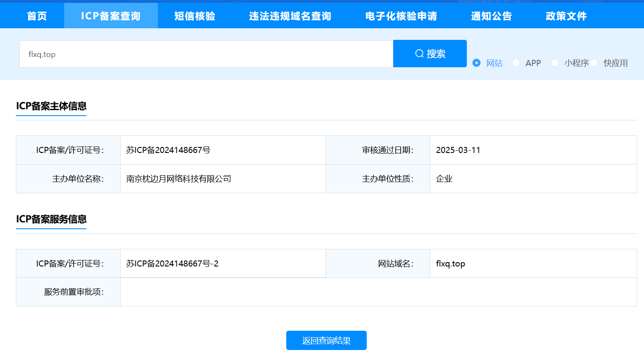644x362 pixels.
Task: Click the date value 2025-03-11
Action: pos(458,150)
